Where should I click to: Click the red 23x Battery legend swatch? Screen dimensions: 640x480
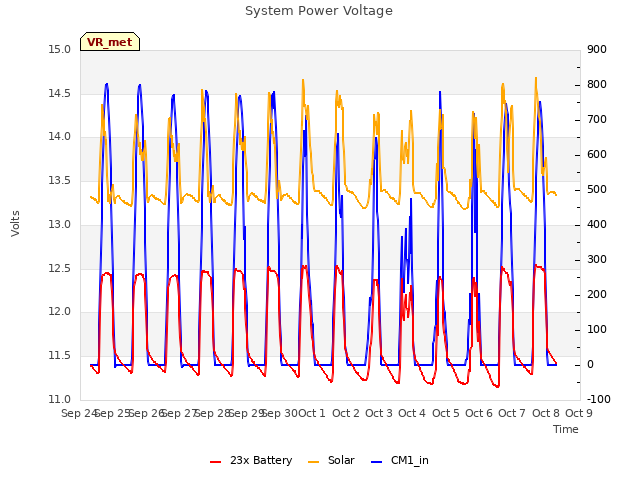click(216, 462)
